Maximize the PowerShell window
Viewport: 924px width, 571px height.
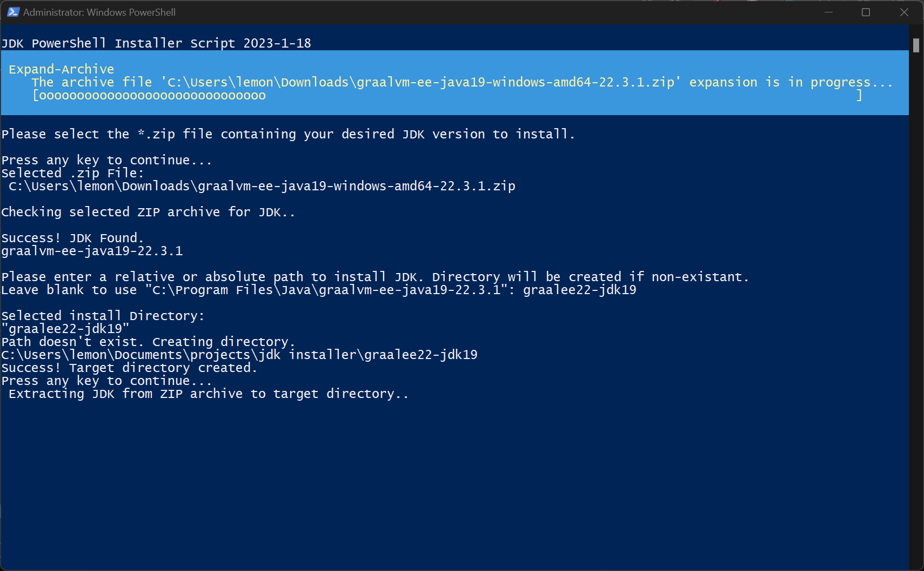866,11
